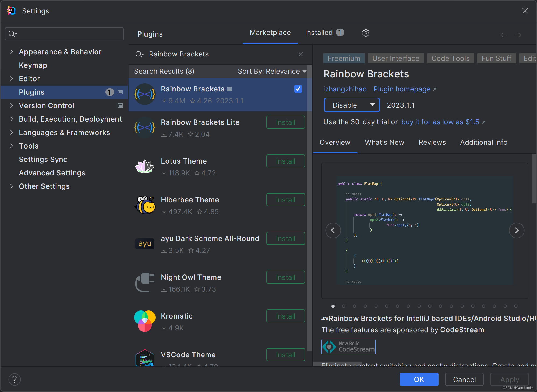Open the plugins settings gear menu
537x392 pixels.
point(366,33)
